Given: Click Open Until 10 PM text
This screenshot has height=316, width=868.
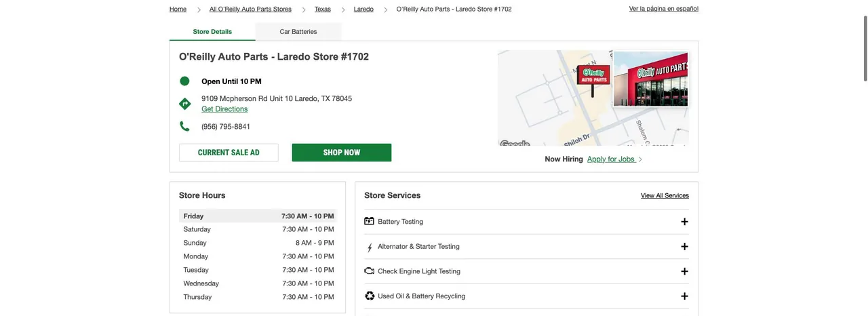Looking at the screenshot, I should coord(231,81).
